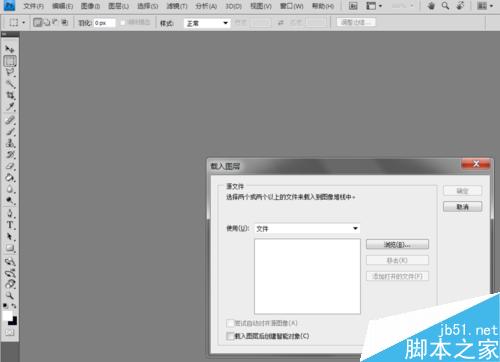Viewport: 500px width, 362px height.
Task: Tick 载入图层后创建智能对象(C) checkbox
Action: tap(230, 336)
